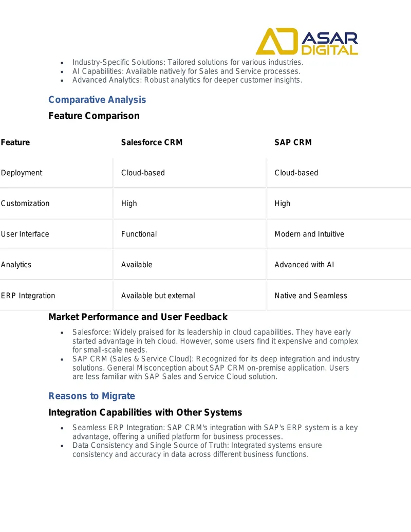Click the Integration Capabilities with Other Systems heading
The image size is (411, 532).
145,412
